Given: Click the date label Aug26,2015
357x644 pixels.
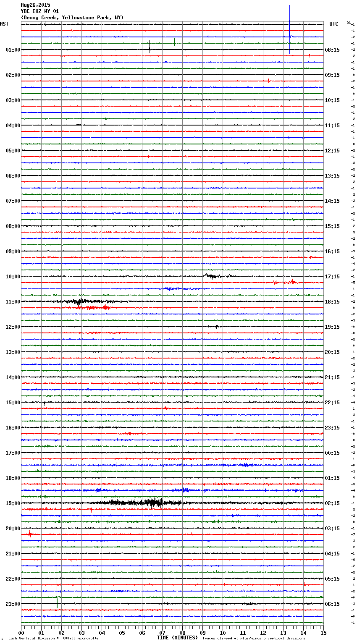Looking at the screenshot, I should click(x=35, y=5).
